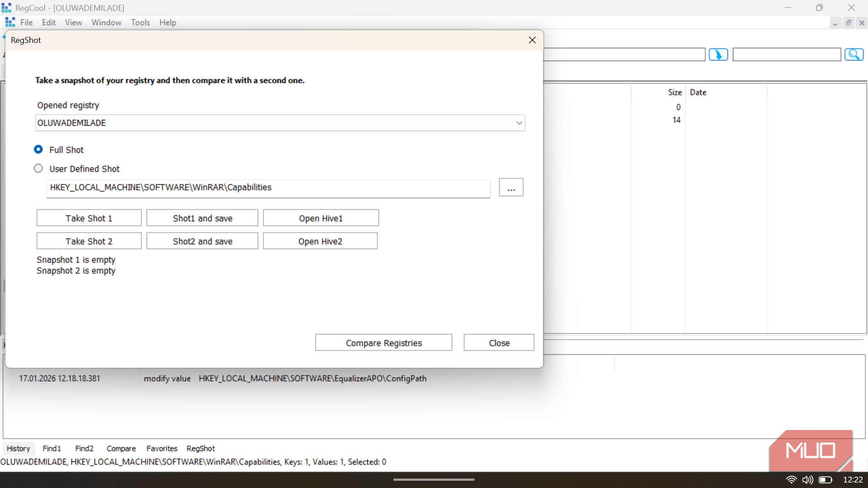Select the Full Shot radio button
The image size is (868, 488).
(38, 150)
